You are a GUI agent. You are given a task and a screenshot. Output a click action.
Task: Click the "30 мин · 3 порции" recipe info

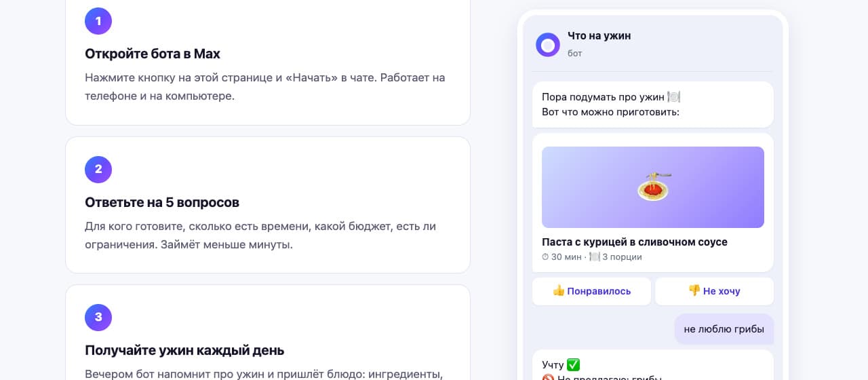592,257
